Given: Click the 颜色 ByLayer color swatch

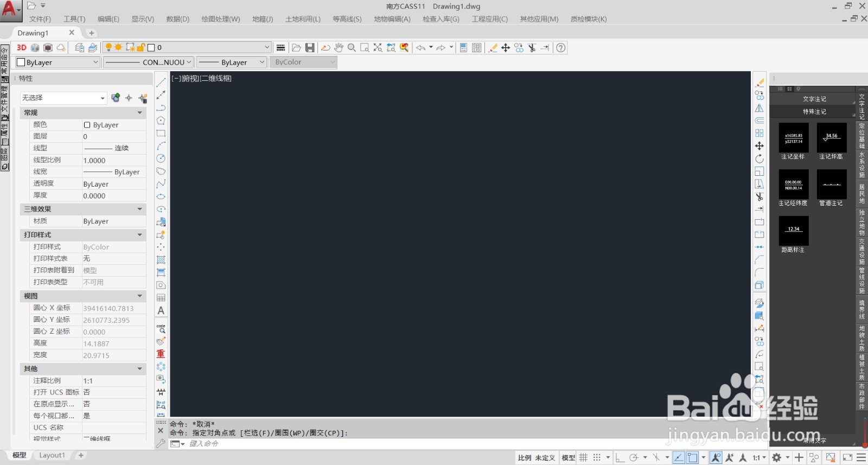Looking at the screenshot, I should point(87,125).
